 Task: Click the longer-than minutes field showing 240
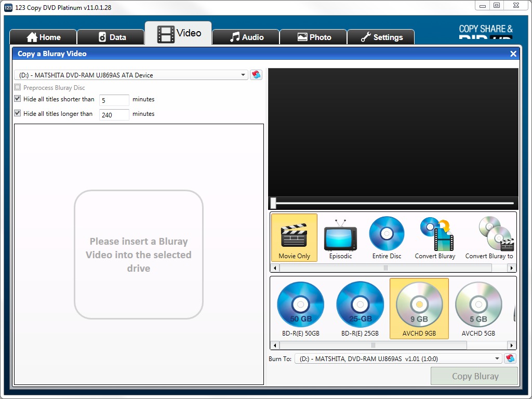tap(114, 115)
